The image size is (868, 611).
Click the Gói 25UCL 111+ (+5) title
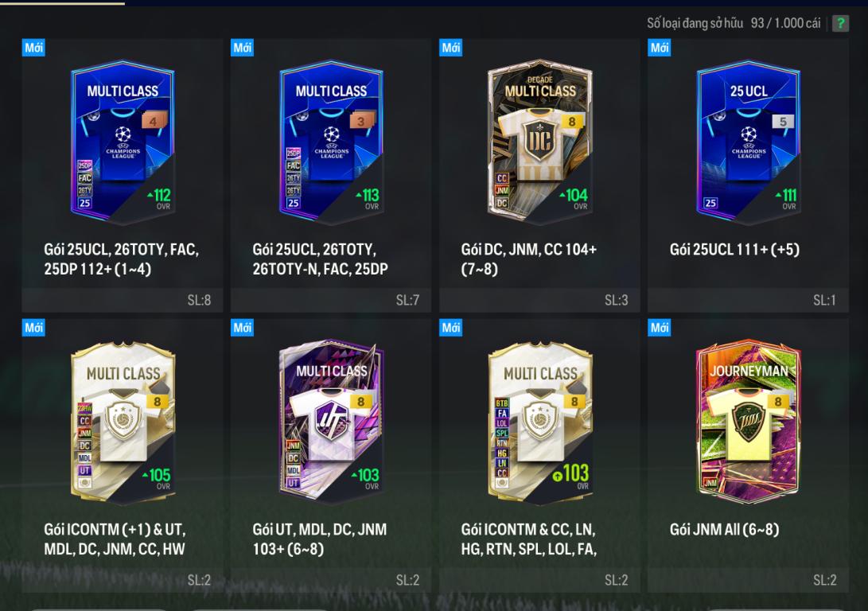point(734,250)
